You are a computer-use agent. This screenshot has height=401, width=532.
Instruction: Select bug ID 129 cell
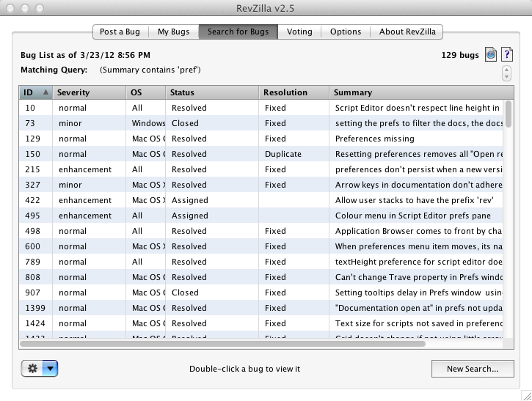point(36,139)
